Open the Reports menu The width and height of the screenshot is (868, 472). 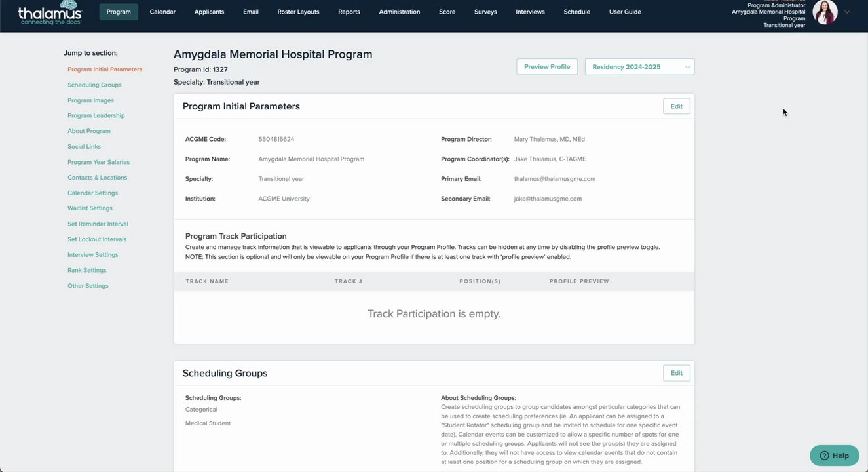(349, 12)
